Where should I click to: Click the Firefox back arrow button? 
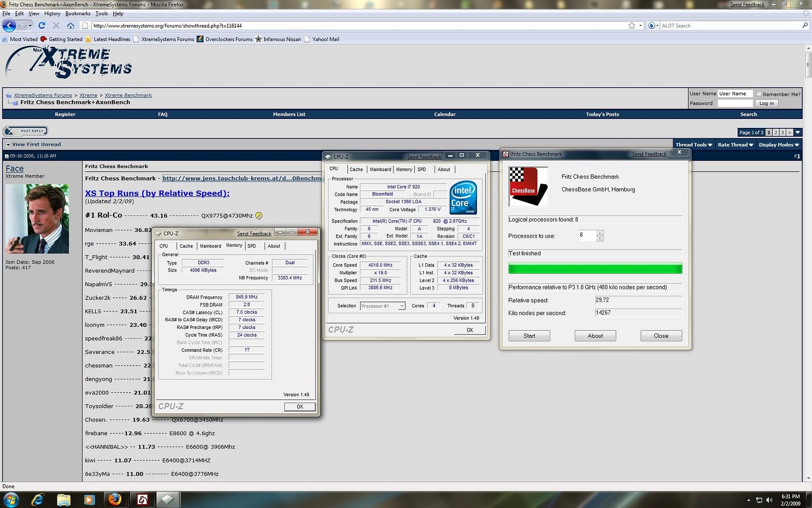(x=9, y=25)
